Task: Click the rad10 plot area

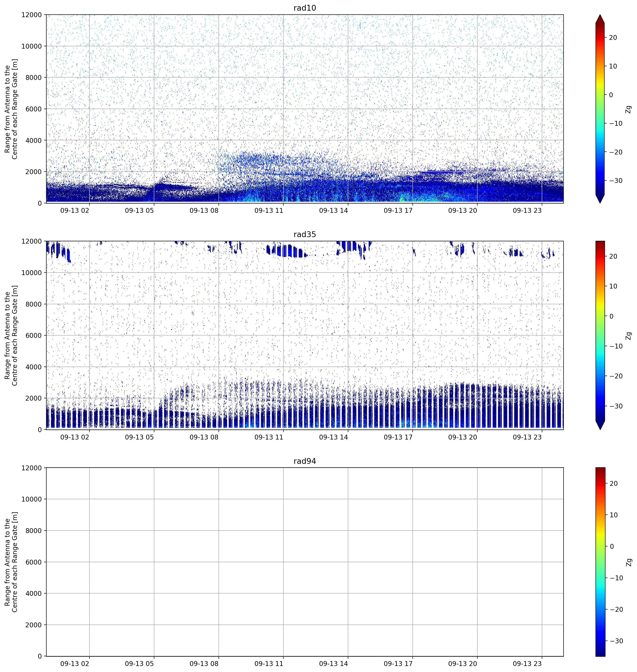Action: (304, 109)
